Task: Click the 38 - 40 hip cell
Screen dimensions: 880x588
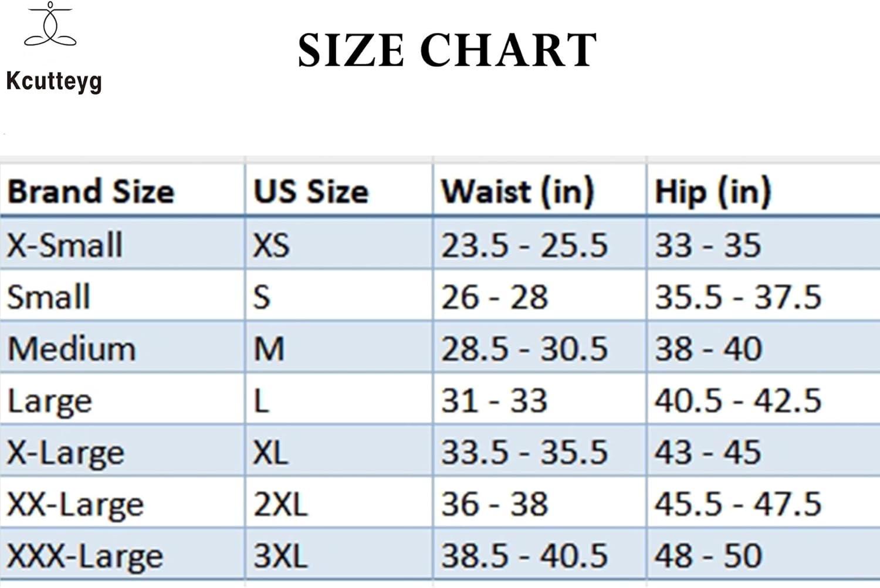Action: click(x=708, y=349)
